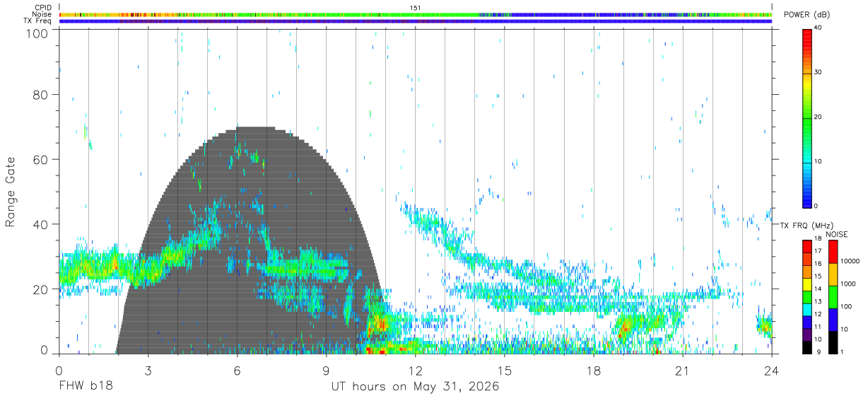This screenshot has width=868, height=401.
Task: Click the CPID value 151
Action: [x=415, y=7]
